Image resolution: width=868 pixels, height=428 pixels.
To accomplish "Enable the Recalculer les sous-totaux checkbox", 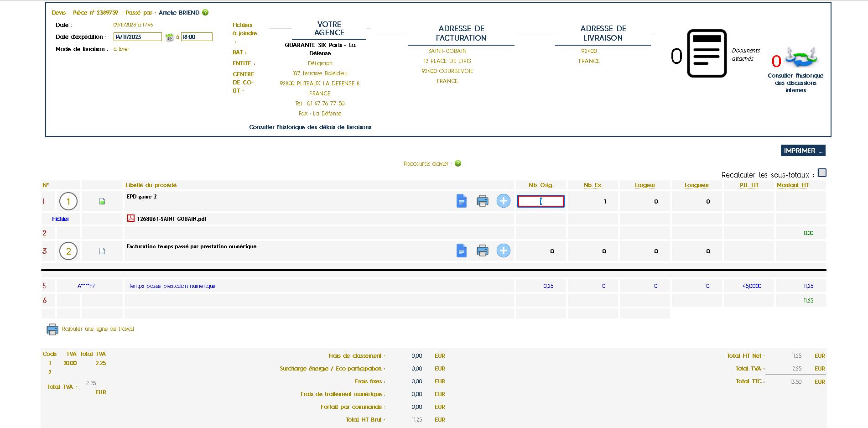I will tap(822, 173).
